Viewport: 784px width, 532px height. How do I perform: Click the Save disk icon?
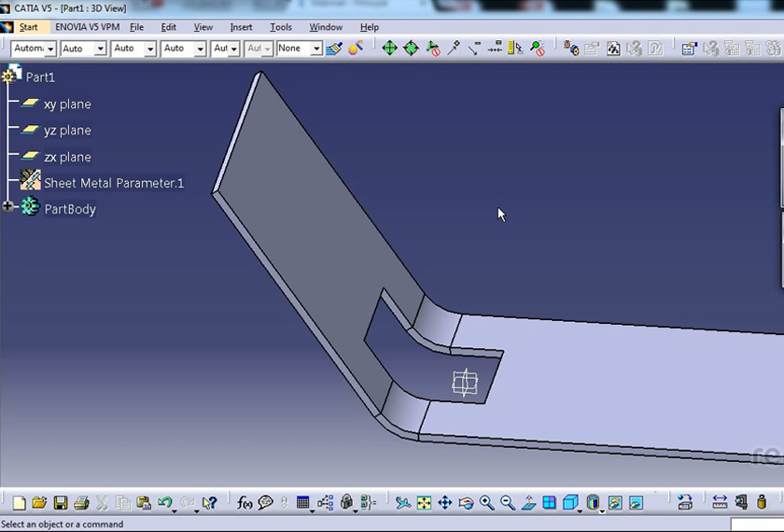60,503
